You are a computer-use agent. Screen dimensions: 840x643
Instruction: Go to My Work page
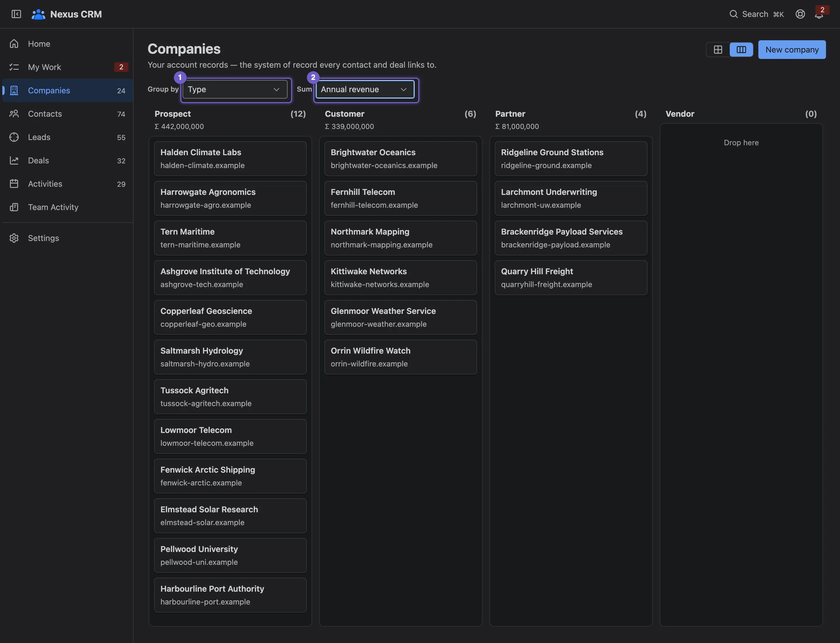tap(68, 67)
